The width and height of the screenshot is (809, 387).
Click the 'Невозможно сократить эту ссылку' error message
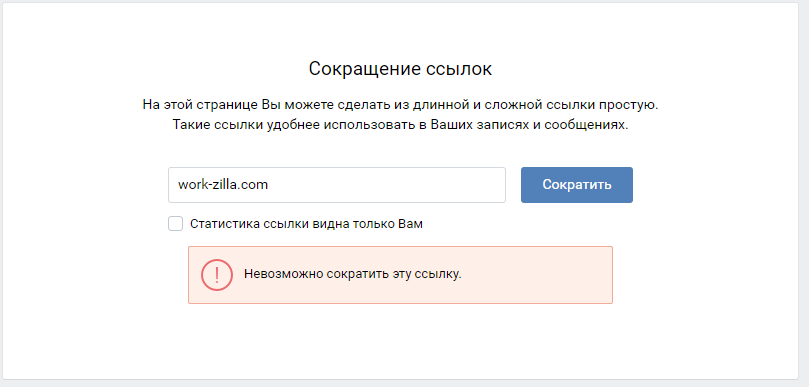point(353,274)
